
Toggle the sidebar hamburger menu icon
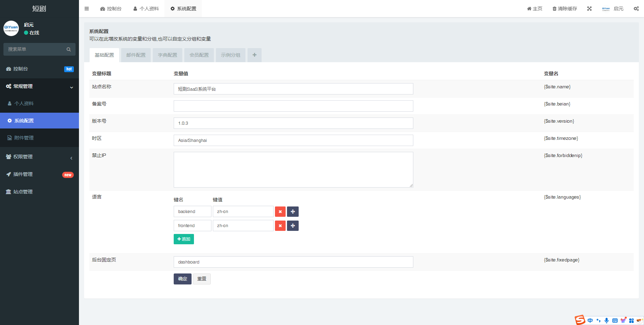(87, 9)
